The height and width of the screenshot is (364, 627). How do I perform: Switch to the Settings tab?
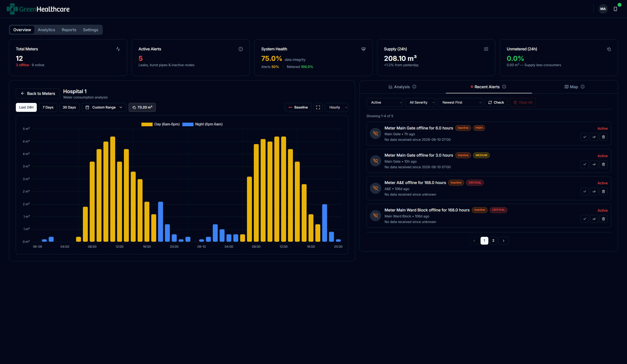pyautogui.click(x=90, y=30)
